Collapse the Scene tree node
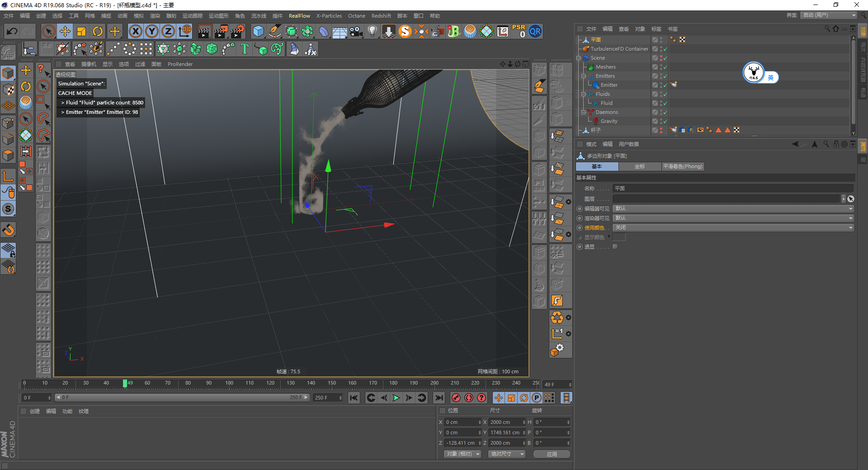This screenshot has width=868, height=470. (579, 58)
